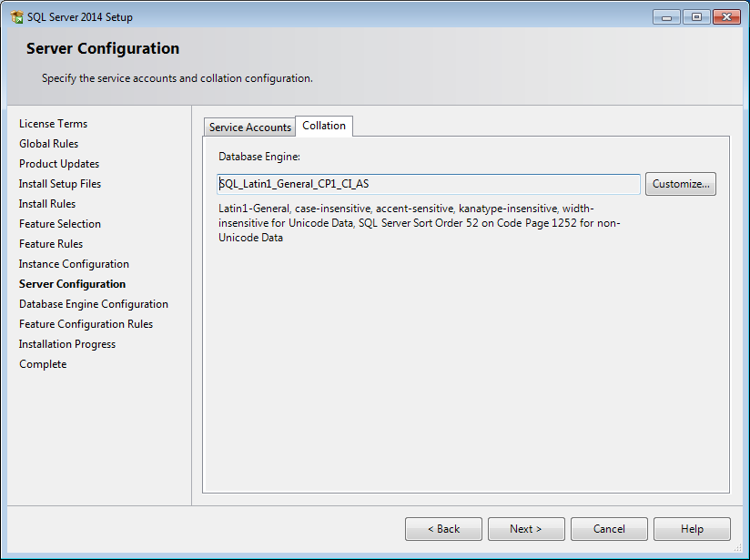Select the bold Server Configuration step

72,284
